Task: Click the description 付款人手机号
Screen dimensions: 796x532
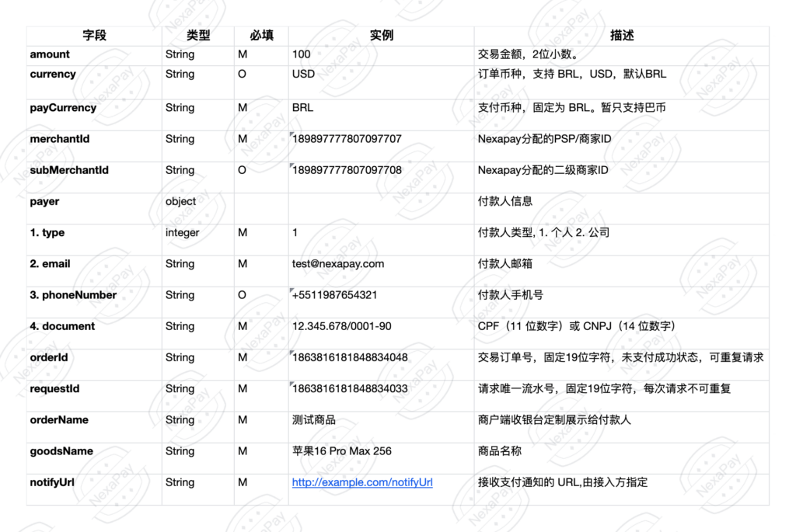Action: (511, 295)
